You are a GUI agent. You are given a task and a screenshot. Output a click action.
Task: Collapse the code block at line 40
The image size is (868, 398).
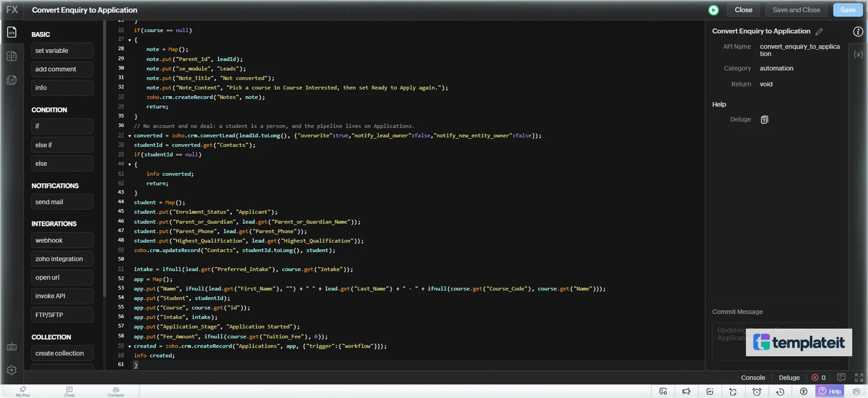tap(130, 164)
